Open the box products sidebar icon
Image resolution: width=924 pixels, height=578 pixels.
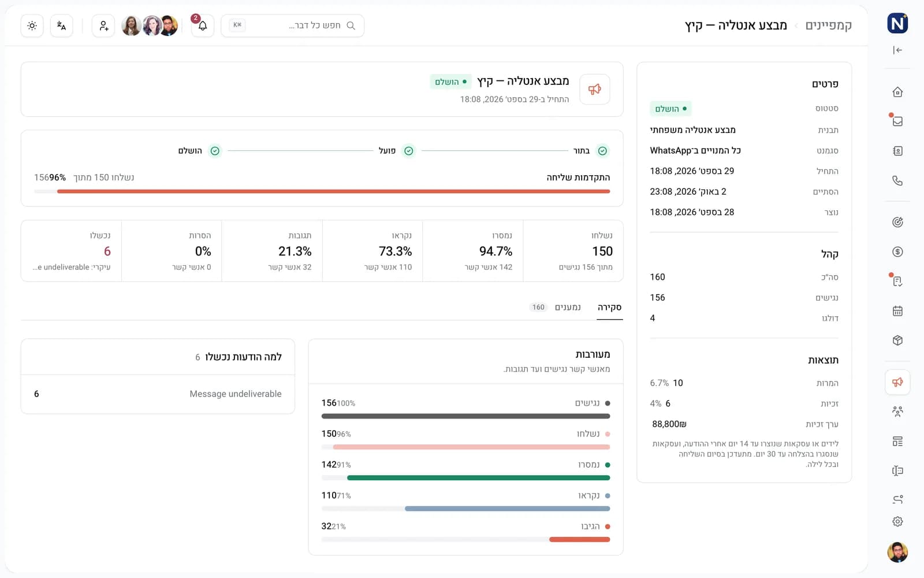coord(897,340)
